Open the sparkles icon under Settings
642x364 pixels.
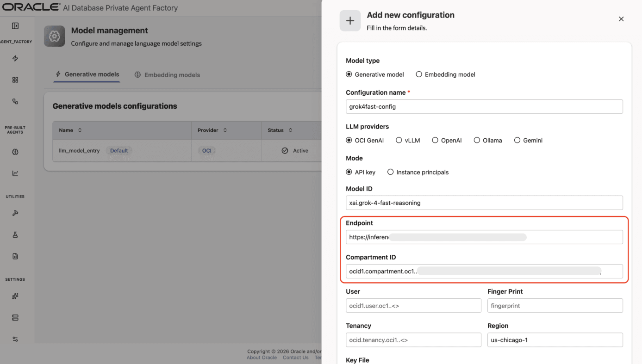pos(15,296)
